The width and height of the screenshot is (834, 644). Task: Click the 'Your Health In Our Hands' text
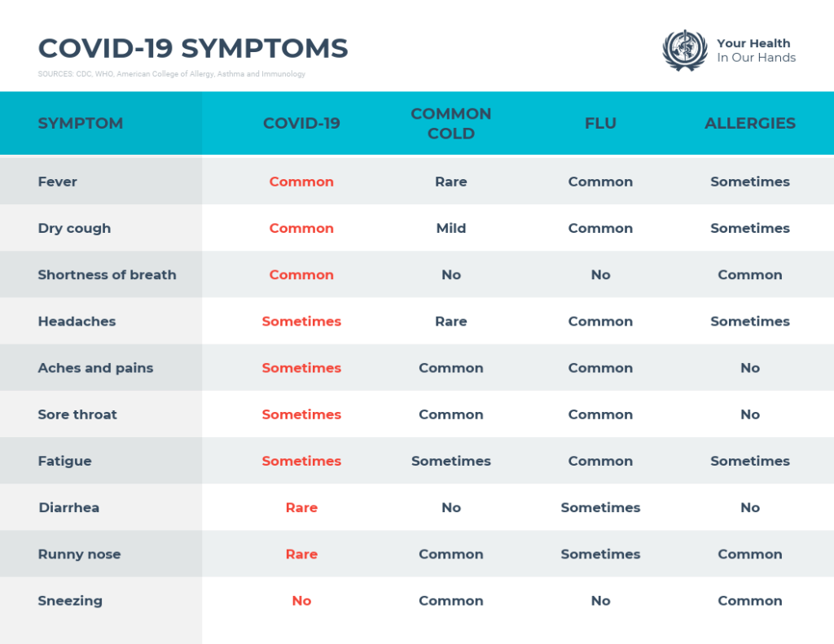[756, 50]
